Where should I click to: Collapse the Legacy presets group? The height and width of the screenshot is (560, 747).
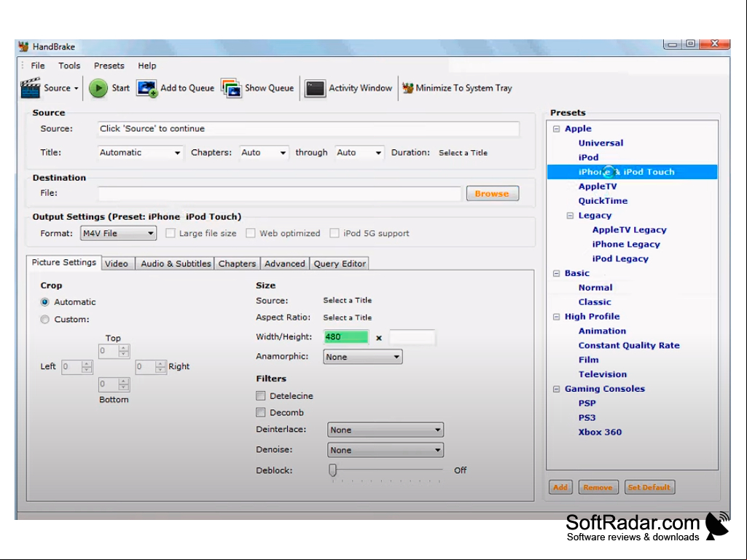(x=570, y=216)
